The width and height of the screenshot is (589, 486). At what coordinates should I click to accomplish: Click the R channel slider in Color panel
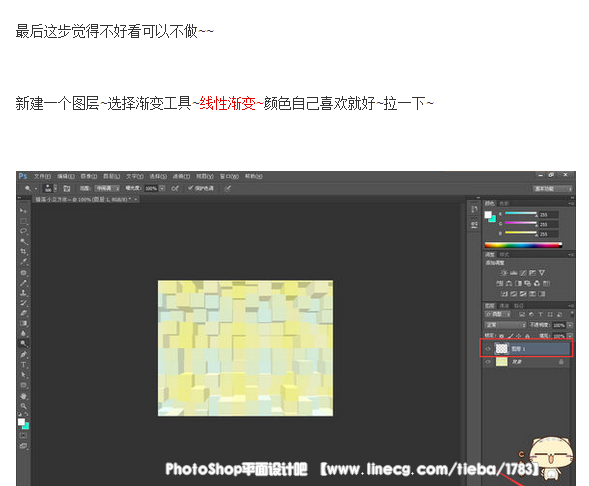pos(521,213)
